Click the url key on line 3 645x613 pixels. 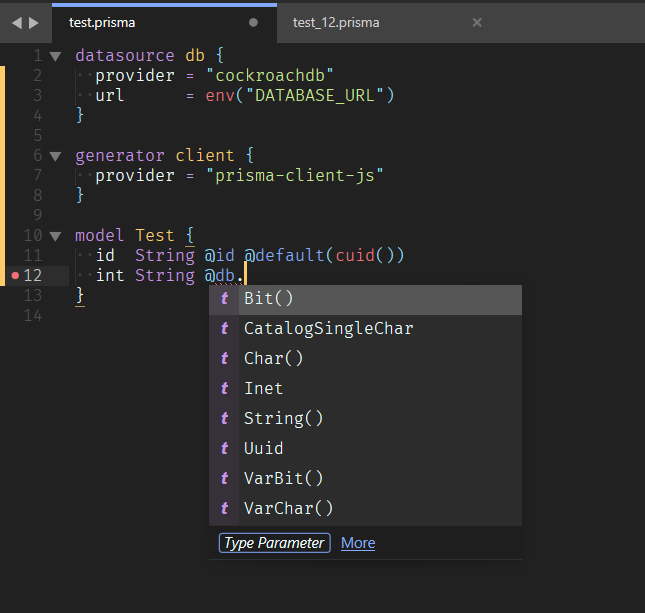tap(109, 95)
